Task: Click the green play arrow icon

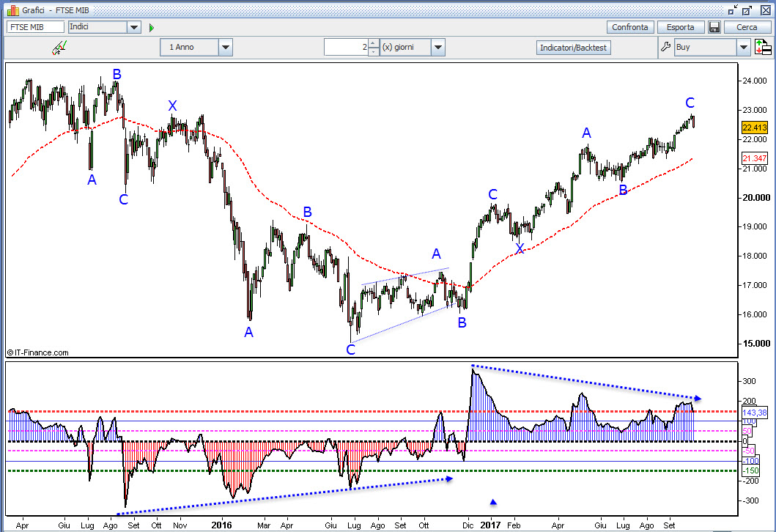Action: [152, 28]
